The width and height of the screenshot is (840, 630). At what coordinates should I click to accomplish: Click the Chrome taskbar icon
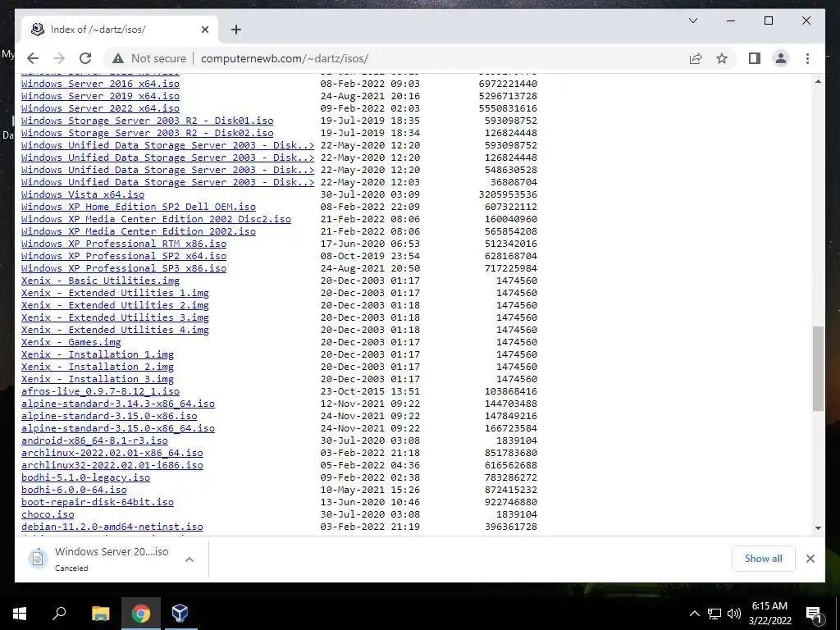[141, 614]
